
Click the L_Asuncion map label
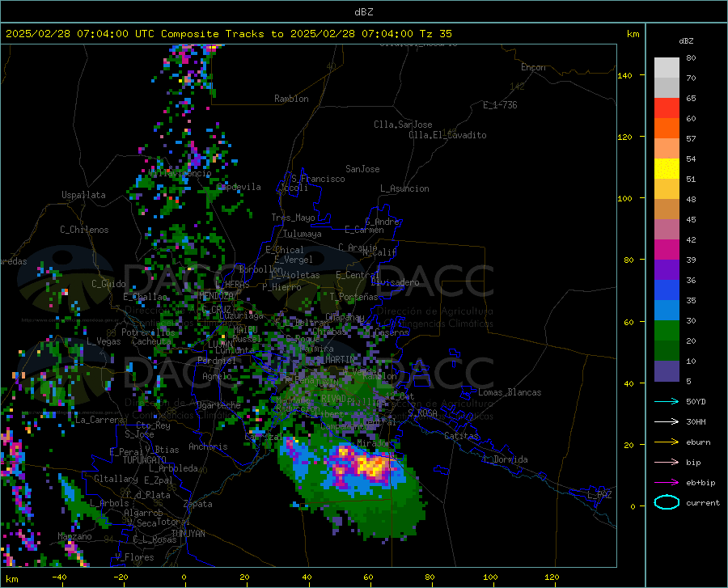tap(404, 188)
